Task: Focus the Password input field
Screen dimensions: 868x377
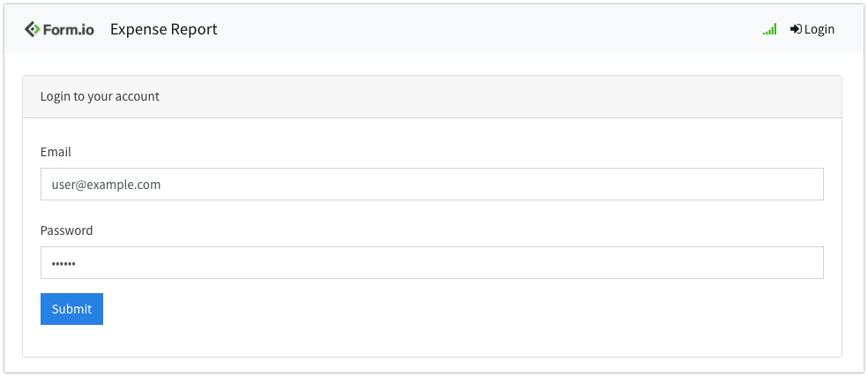Action: pyautogui.click(x=431, y=262)
